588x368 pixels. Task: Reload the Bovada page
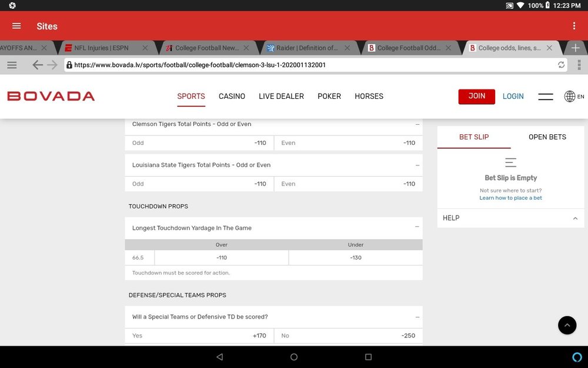coord(561,65)
